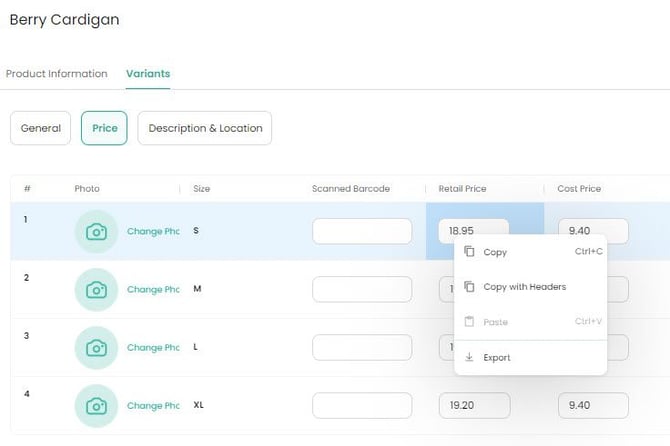This screenshot has width=670, height=446.
Task: Choose Copy with Headers menu entry
Action: click(x=524, y=287)
